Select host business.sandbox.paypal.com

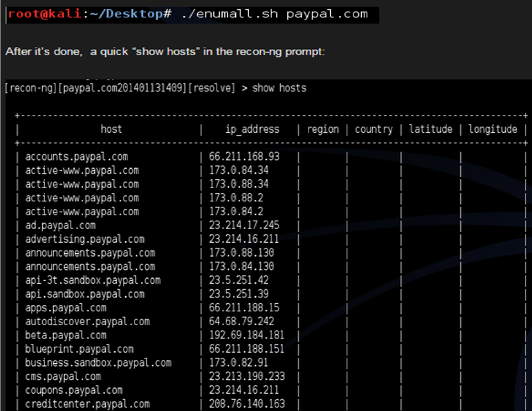[x=98, y=363]
